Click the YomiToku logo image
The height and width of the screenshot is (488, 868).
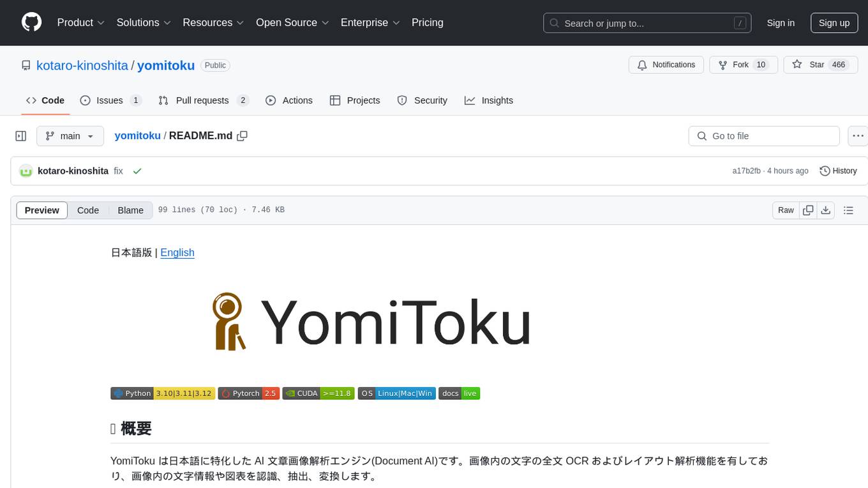coord(371,321)
